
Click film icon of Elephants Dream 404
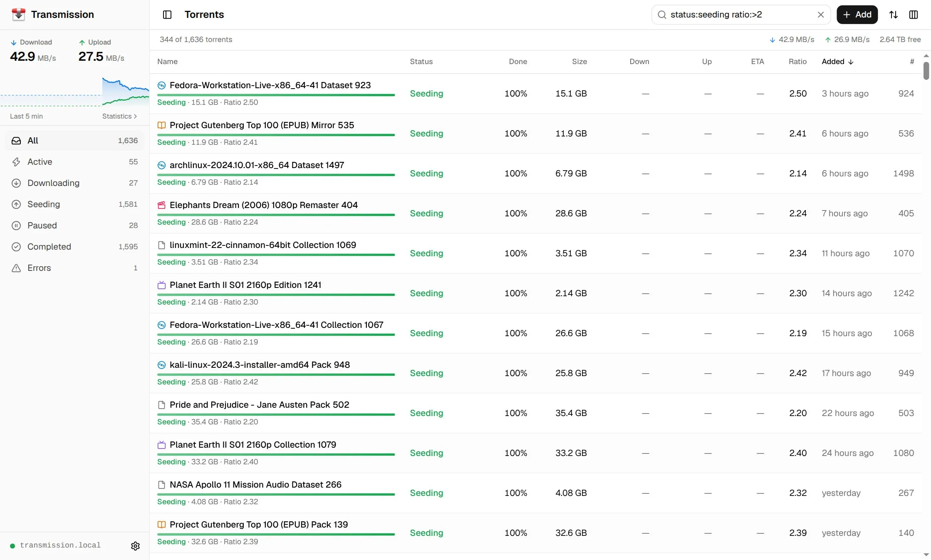(x=161, y=205)
